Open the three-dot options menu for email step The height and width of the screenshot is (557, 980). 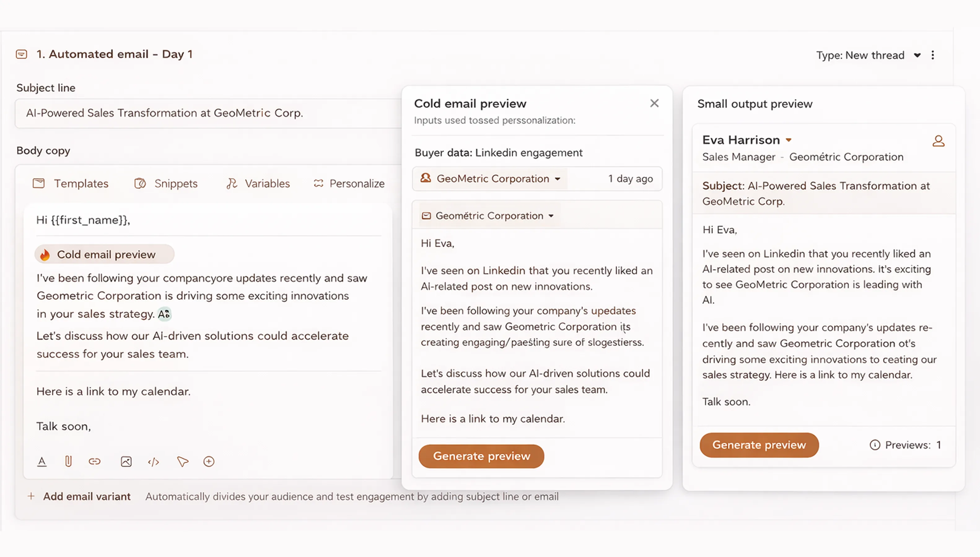click(x=933, y=55)
